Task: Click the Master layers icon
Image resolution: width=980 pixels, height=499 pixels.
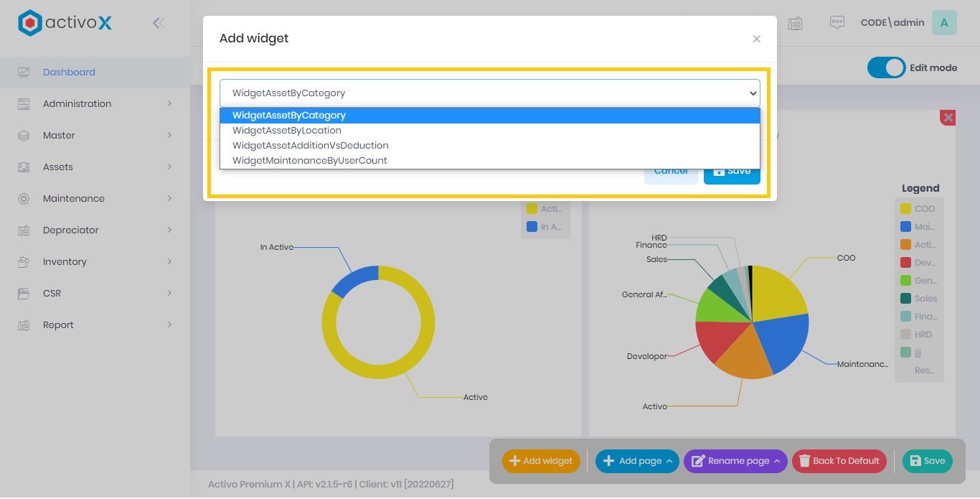Action: coord(24,136)
